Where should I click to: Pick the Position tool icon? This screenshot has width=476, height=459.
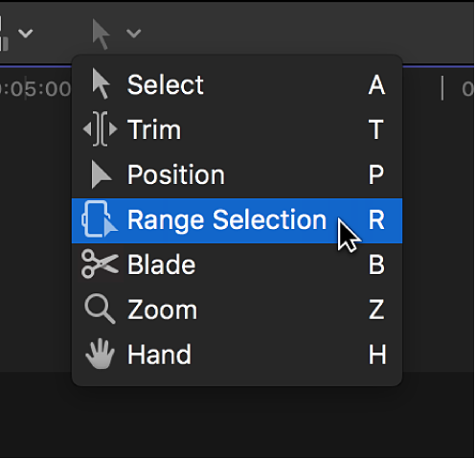coord(102,174)
